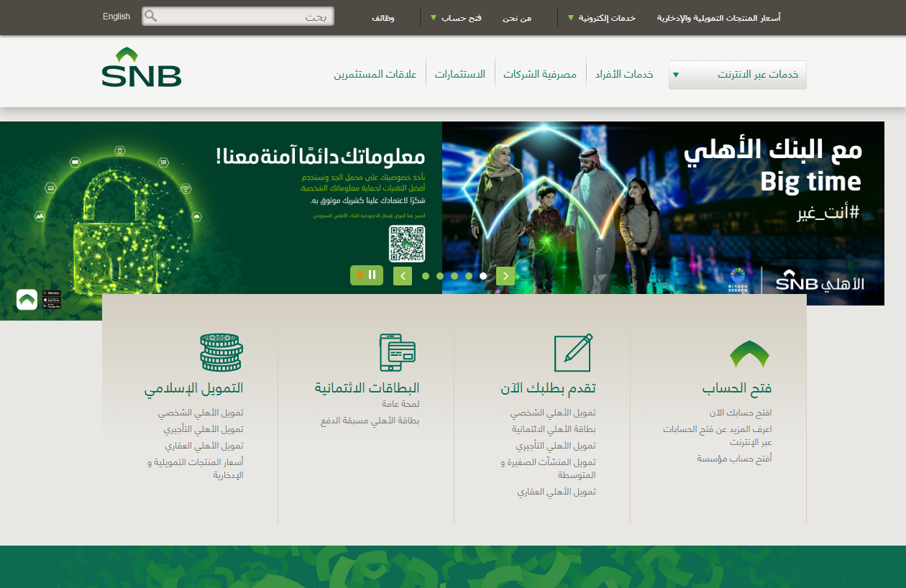Image resolution: width=906 pixels, height=588 pixels.
Task: Select the white active carousel dot
Action: tap(483, 276)
